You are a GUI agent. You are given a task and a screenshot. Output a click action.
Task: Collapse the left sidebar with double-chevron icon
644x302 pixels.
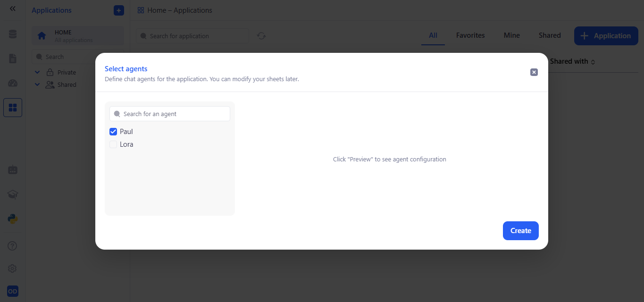pos(13,8)
